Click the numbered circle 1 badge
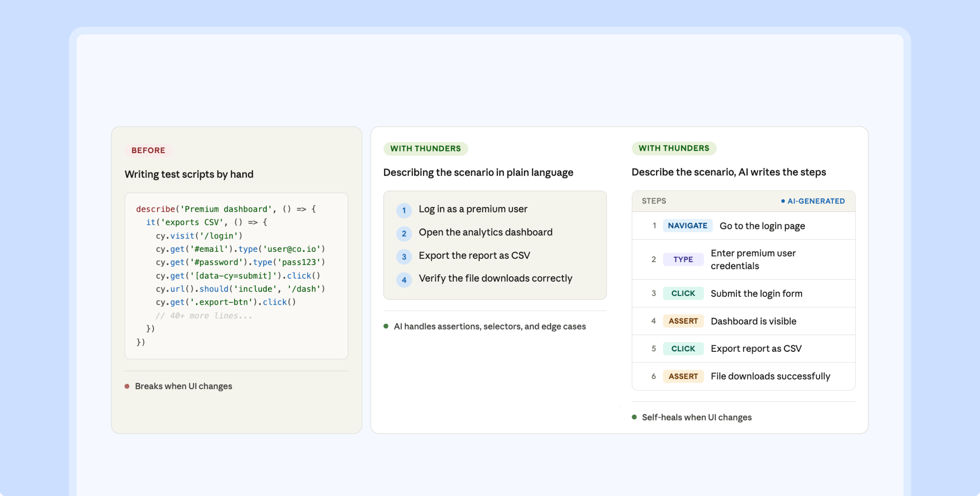980x496 pixels. [x=404, y=210]
